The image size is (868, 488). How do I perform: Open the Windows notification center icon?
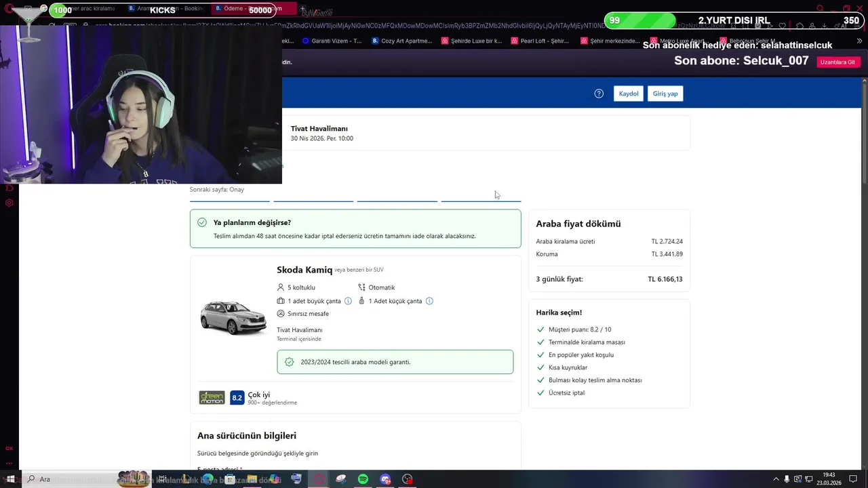point(853,479)
